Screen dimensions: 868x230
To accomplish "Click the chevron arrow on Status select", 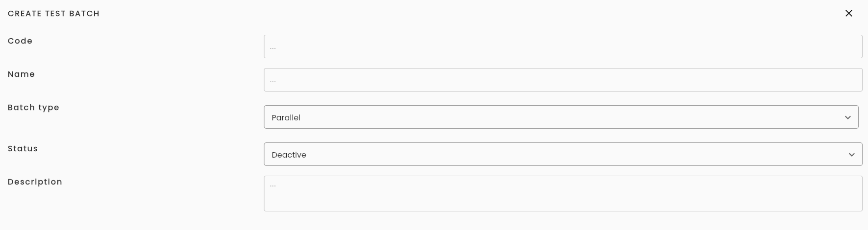I will [x=851, y=155].
